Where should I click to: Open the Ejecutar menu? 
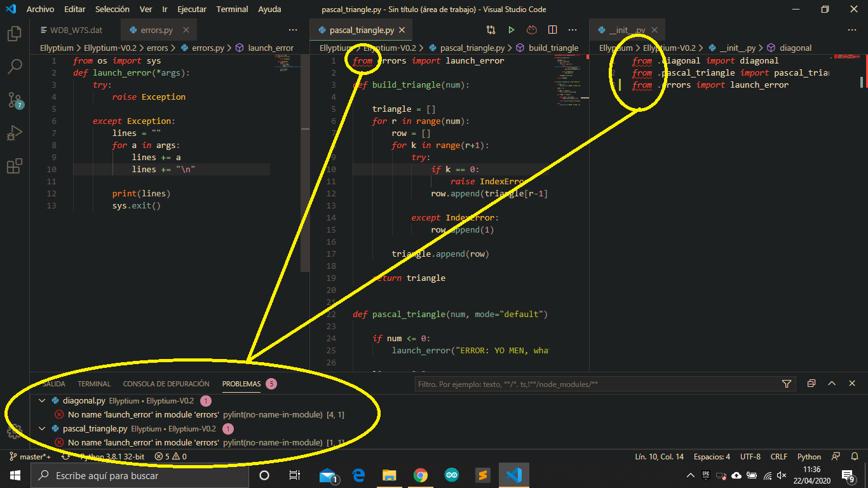pyautogui.click(x=192, y=9)
